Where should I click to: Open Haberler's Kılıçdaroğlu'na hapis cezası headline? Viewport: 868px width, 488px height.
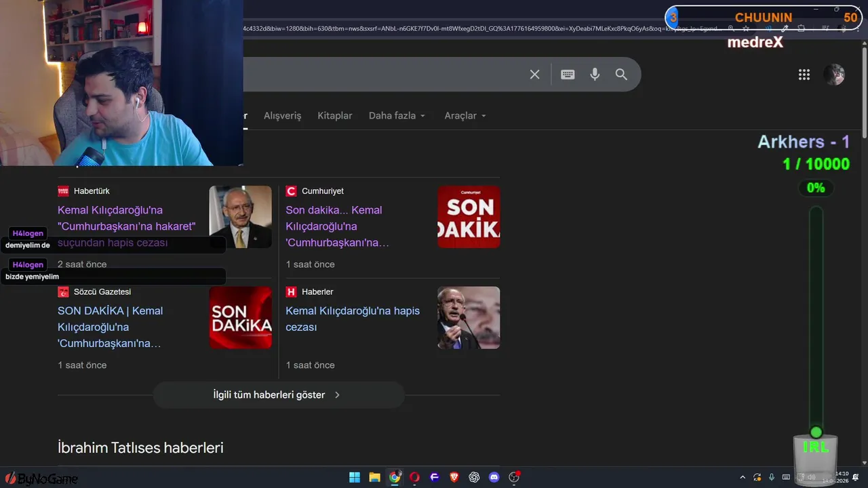[353, 319]
